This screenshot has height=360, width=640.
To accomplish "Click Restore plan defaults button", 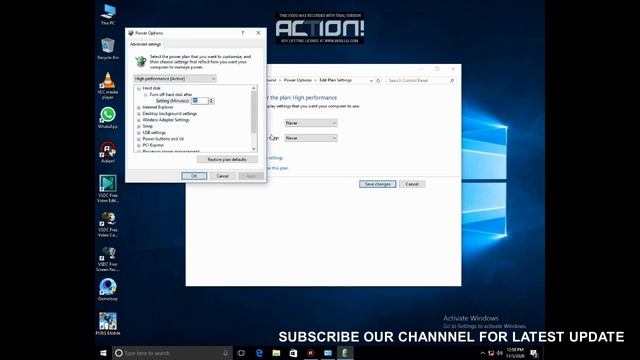I will click(227, 159).
